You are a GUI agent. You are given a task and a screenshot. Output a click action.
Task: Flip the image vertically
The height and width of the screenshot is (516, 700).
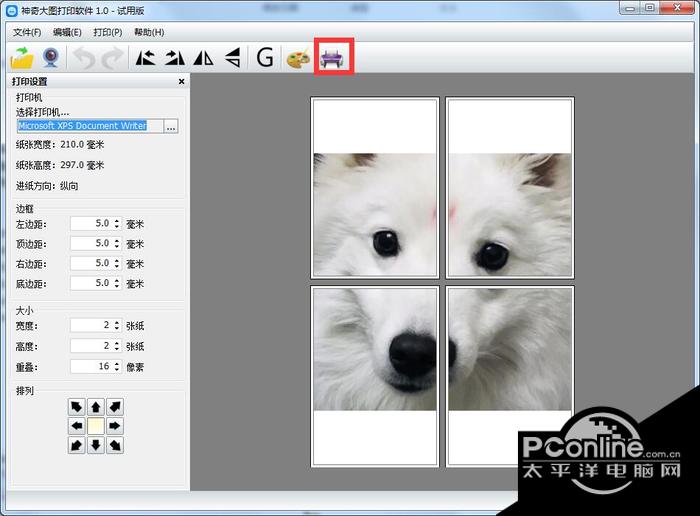click(233, 58)
